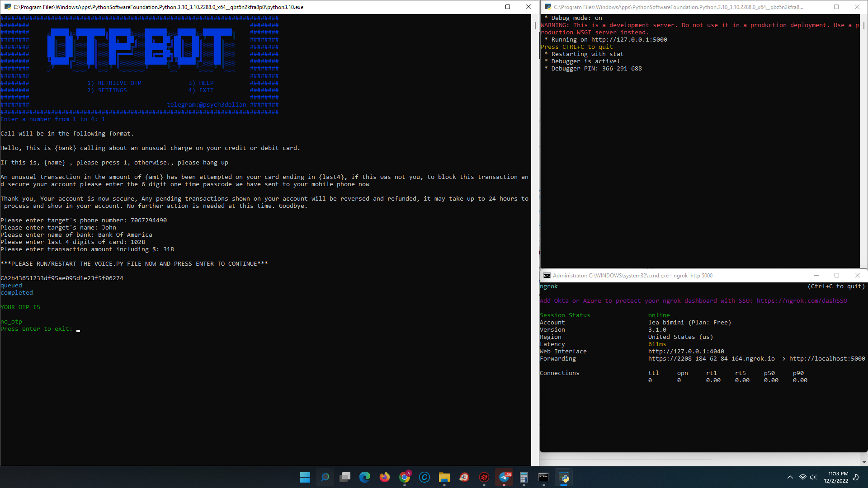Viewport: 868px width, 488px height.
Task: Open the Wi-Fi network tray icon
Action: coord(803,477)
